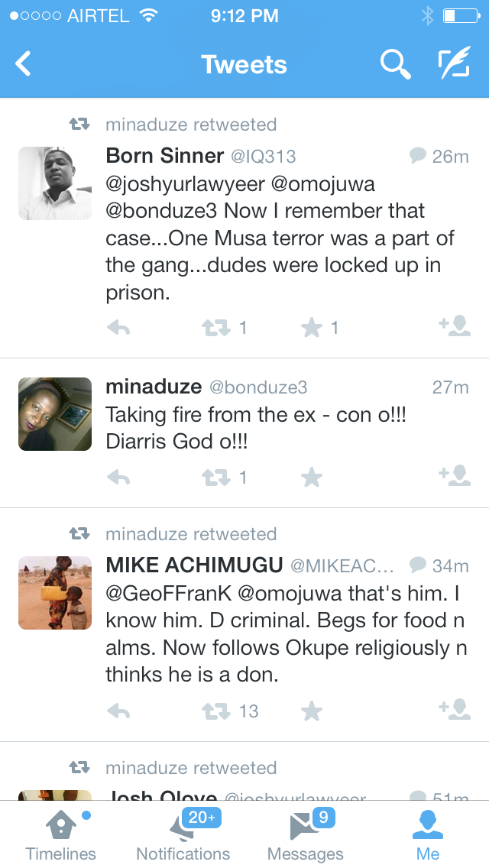This screenshot has height=868, width=489.
Task: Open the search magnifier icon
Action: (x=394, y=64)
